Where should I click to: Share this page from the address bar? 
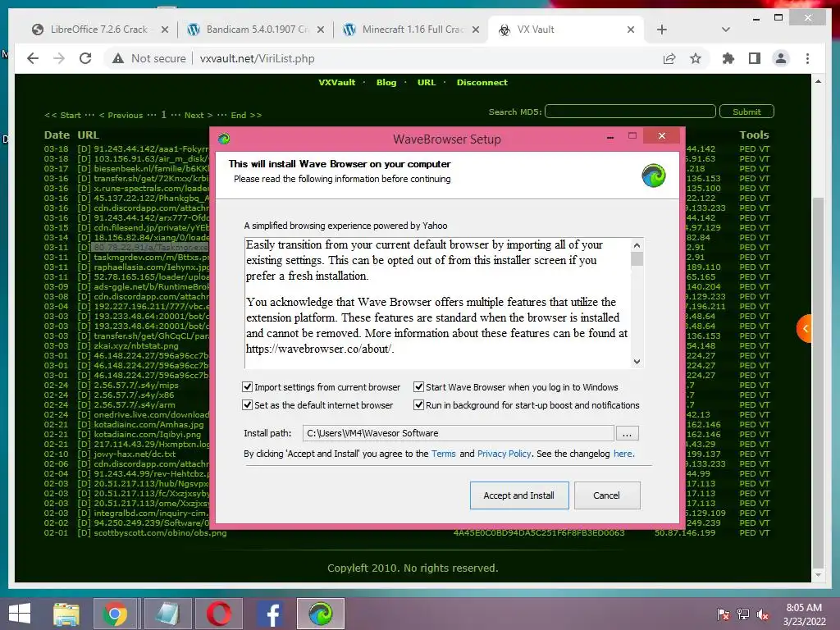[x=669, y=58]
